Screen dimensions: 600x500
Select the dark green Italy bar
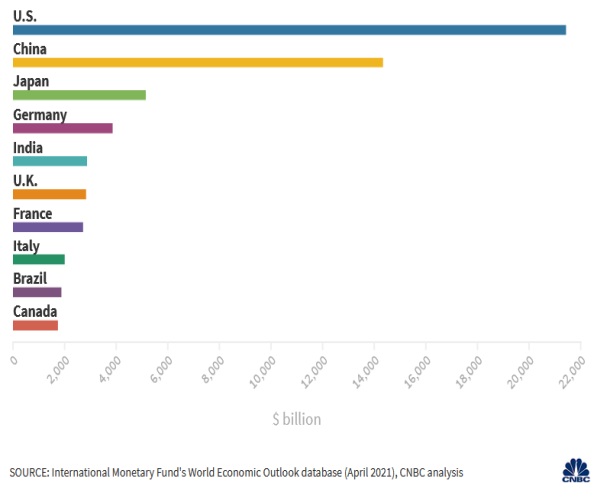point(39,260)
